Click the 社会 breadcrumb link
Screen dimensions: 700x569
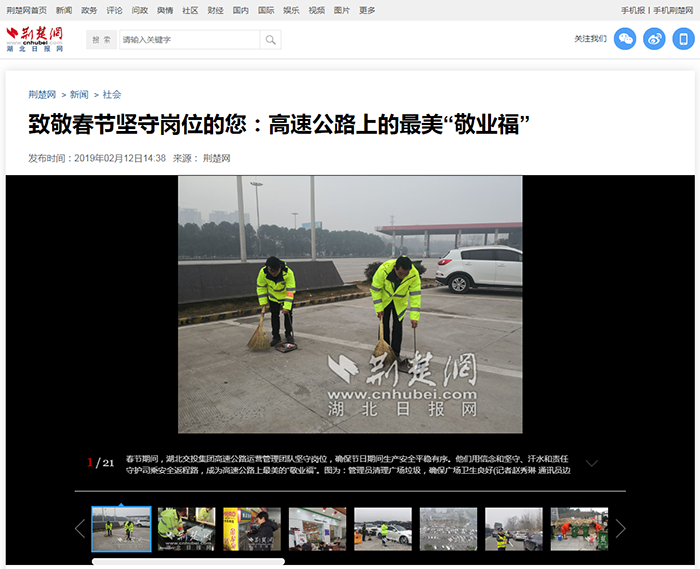[x=112, y=95]
